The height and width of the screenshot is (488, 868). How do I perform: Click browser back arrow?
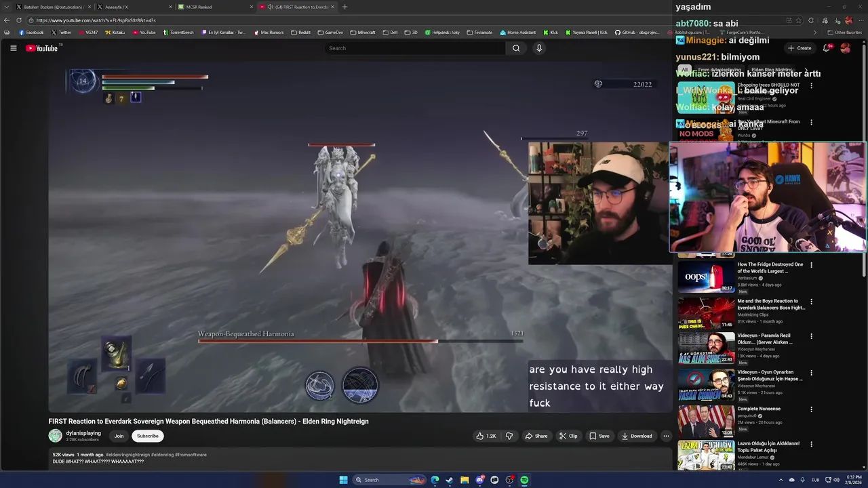click(7, 20)
